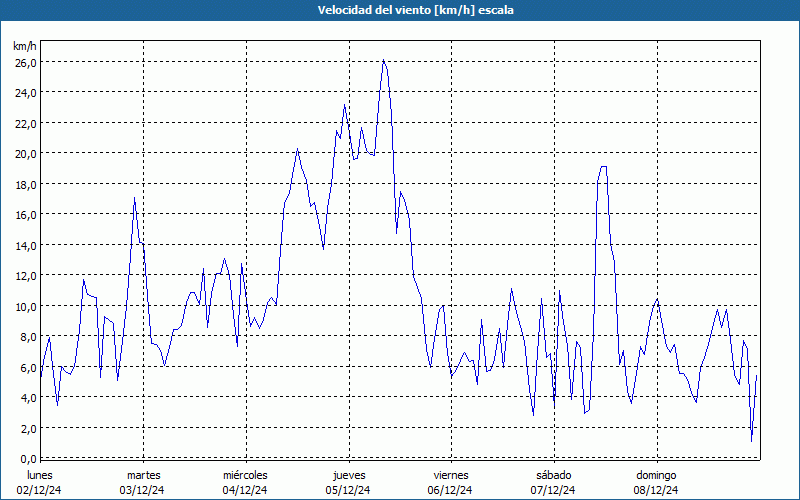Click the 18,0 y-axis value
Viewport: 800px width, 500px height.
pos(26,185)
